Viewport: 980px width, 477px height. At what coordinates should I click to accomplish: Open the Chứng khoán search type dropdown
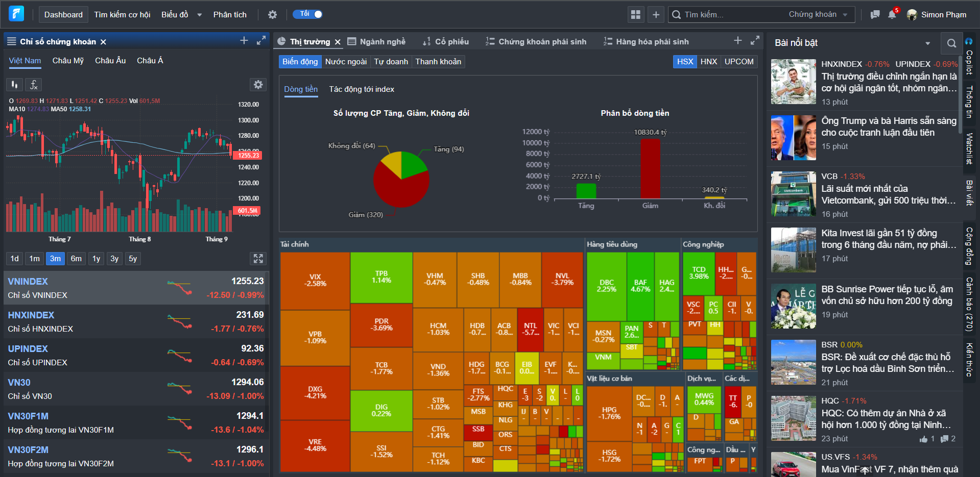[x=818, y=15]
